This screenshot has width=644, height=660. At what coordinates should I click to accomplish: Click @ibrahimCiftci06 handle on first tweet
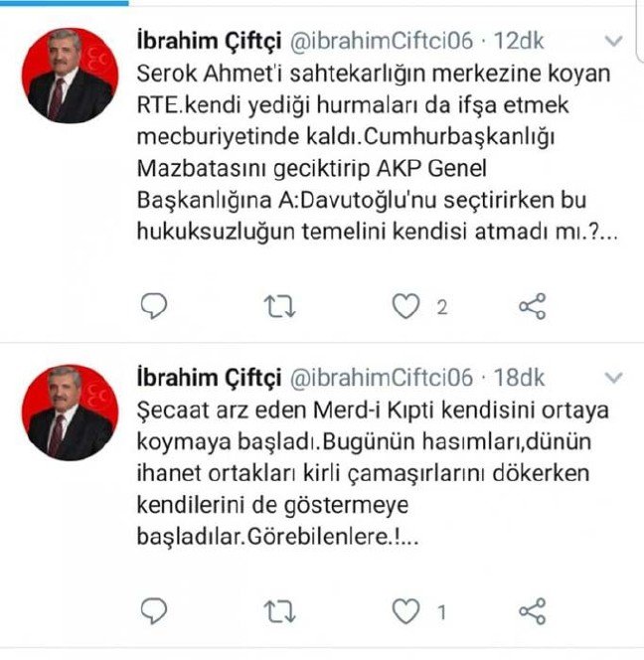(382, 42)
